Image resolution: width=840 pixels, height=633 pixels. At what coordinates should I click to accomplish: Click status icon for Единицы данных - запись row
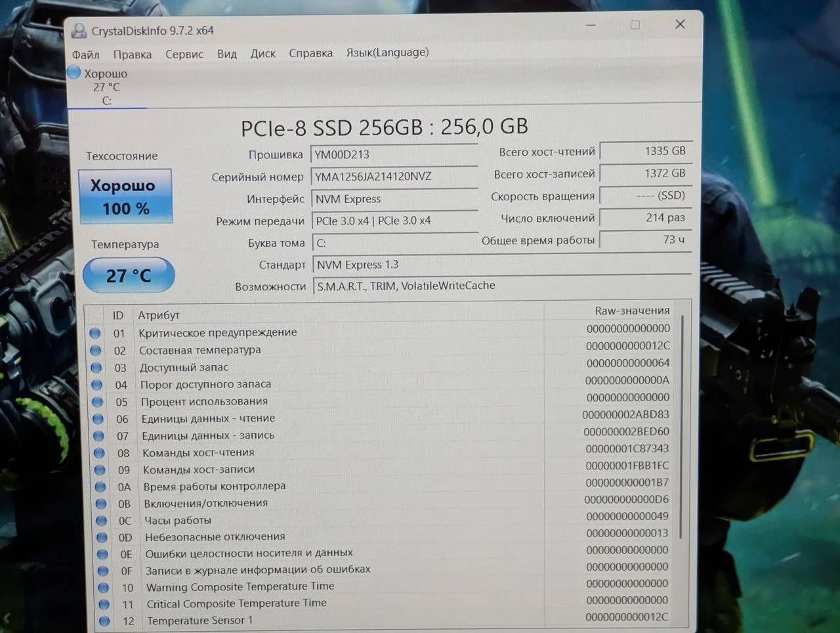(99, 436)
